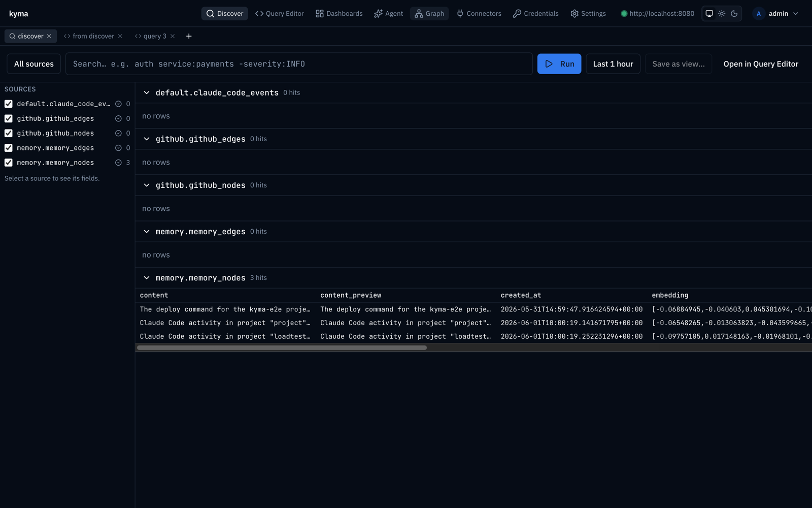The width and height of the screenshot is (812, 508).
Task: Click the content_preview column header
Action: (351, 295)
